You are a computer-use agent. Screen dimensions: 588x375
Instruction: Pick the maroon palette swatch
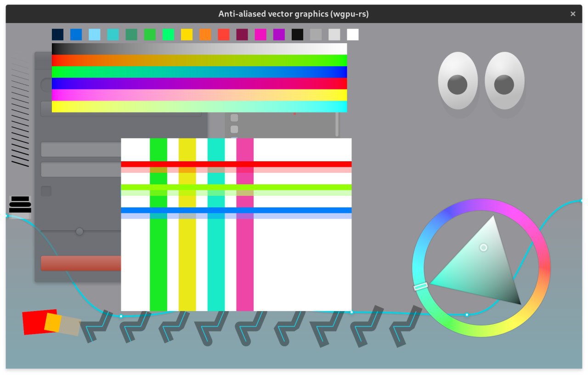click(242, 34)
